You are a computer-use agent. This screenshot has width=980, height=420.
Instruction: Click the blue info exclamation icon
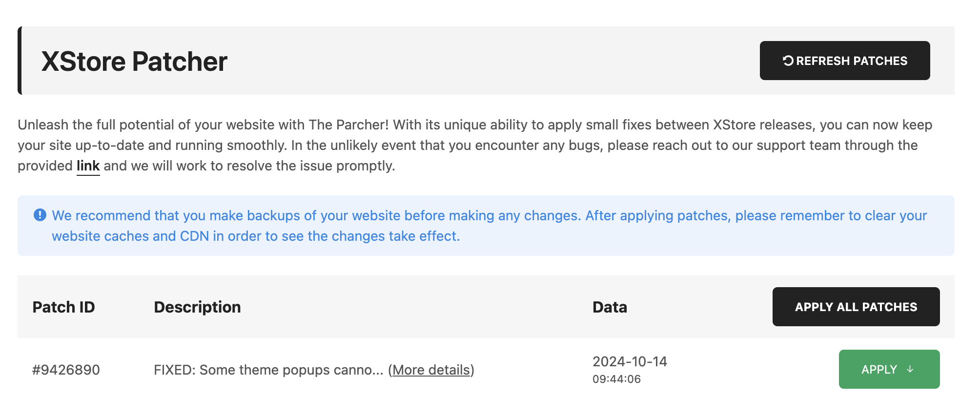tap(40, 215)
